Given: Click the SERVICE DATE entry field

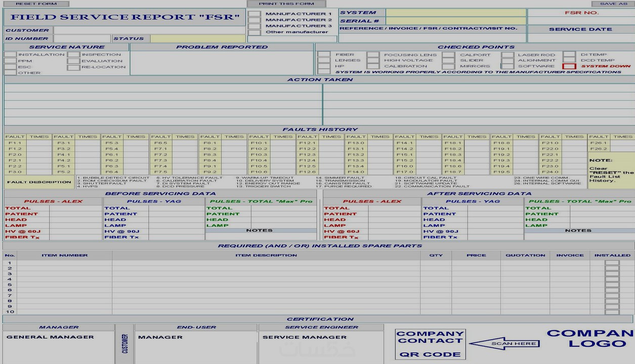Looking at the screenshot, I should [x=581, y=38].
